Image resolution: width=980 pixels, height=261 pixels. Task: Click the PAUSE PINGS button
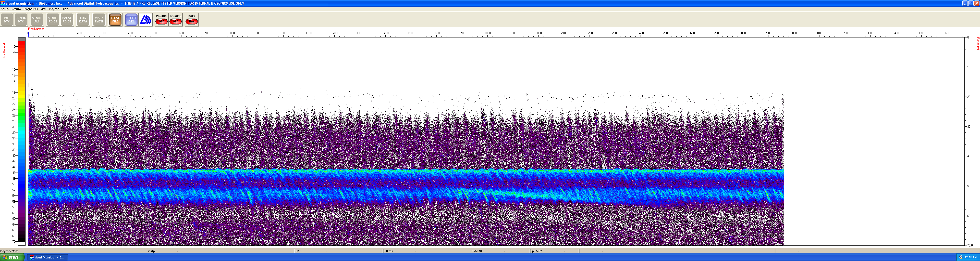coord(67,19)
